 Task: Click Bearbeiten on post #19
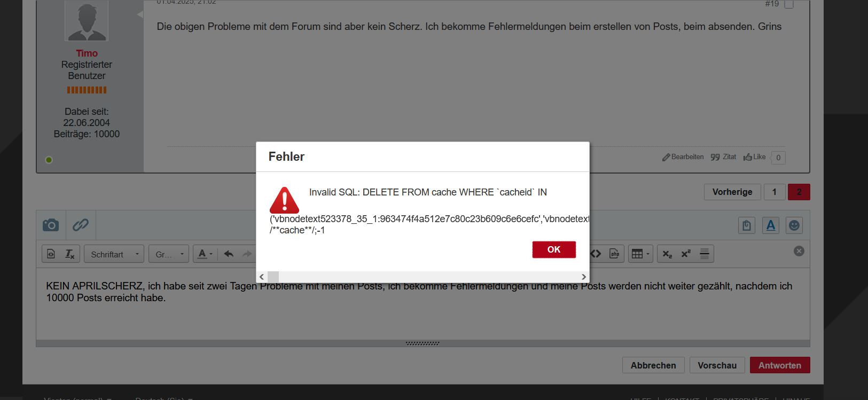coord(683,157)
